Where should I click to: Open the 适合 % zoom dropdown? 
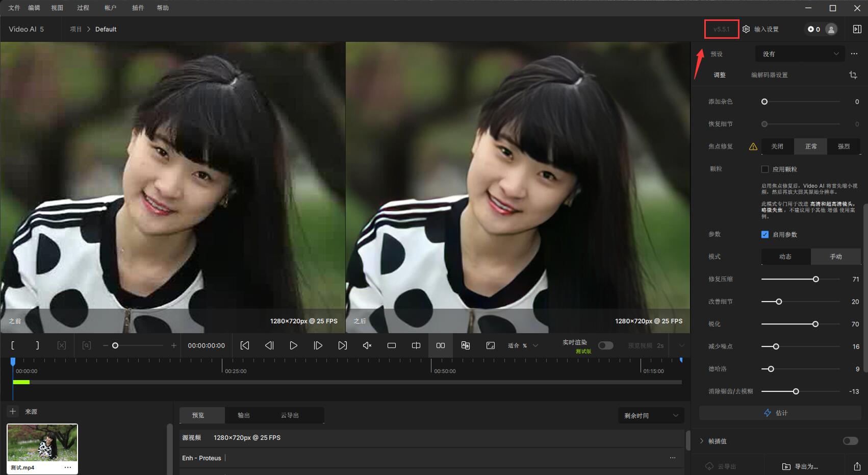tap(523, 345)
